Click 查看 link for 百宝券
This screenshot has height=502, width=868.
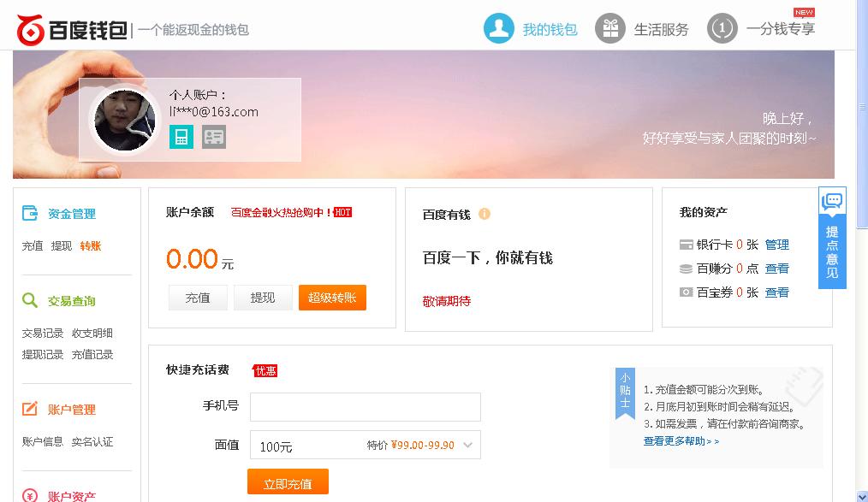776,292
